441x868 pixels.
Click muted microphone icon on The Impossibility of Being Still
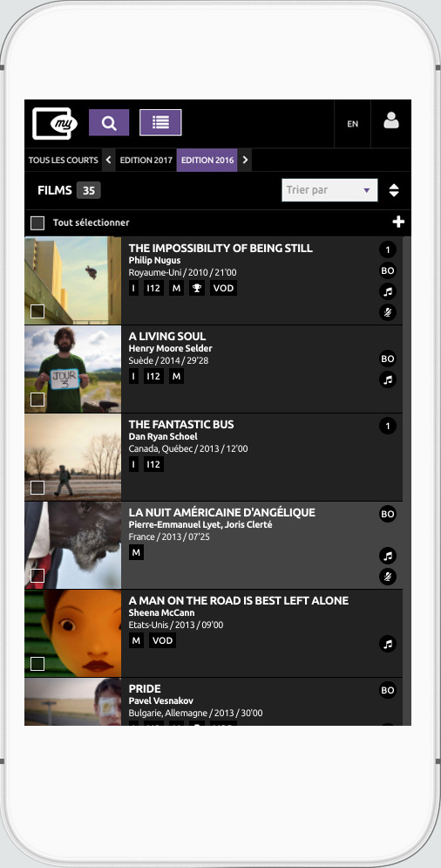pos(388,313)
